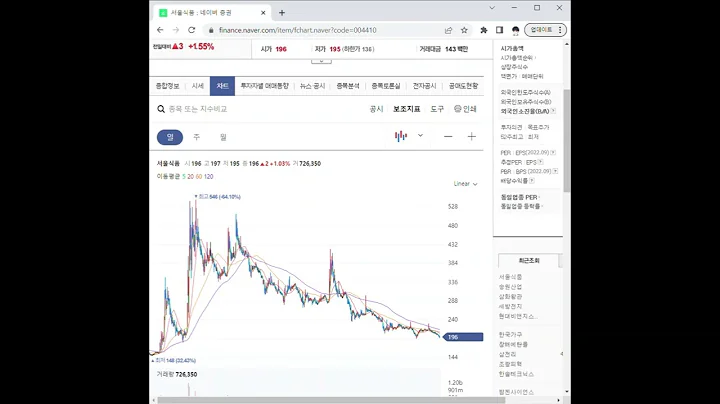This screenshot has height=404, width=720.
Task: Click the print icon next to 인쇄
Action: pos(457,109)
